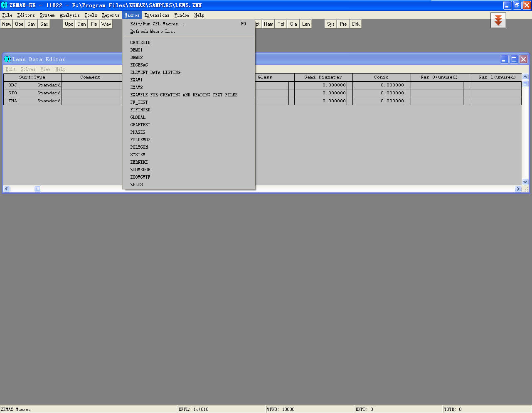Choose Refresh Macro List
This screenshot has height=413, width=532.
(189, 32)
